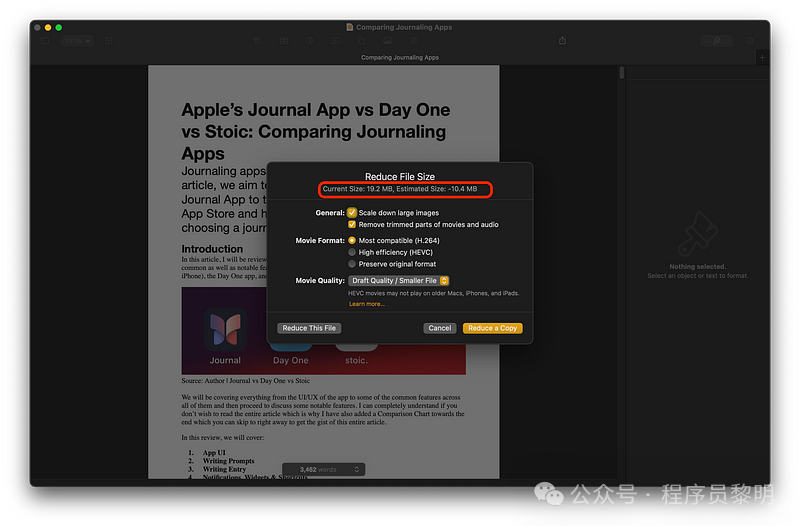Click the Add Page toolbar icon

point(109,41)
